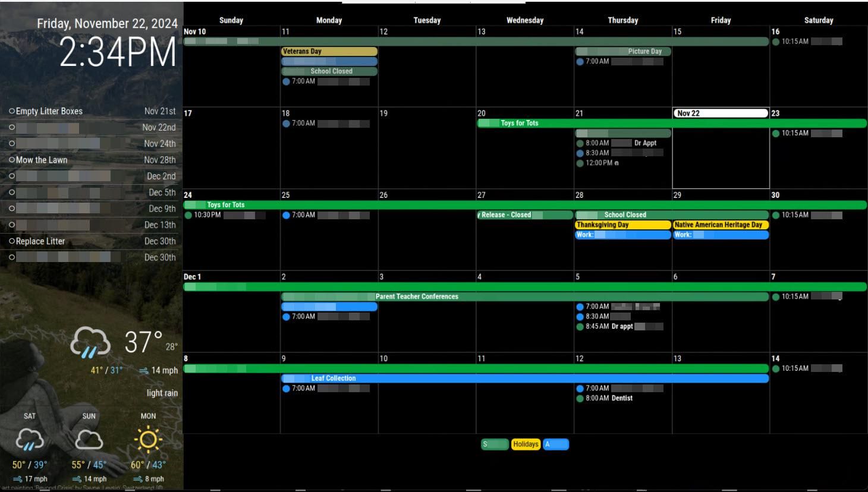
Task: Open the Thanksgiving Day event
Action: click(x=623, y=225)
